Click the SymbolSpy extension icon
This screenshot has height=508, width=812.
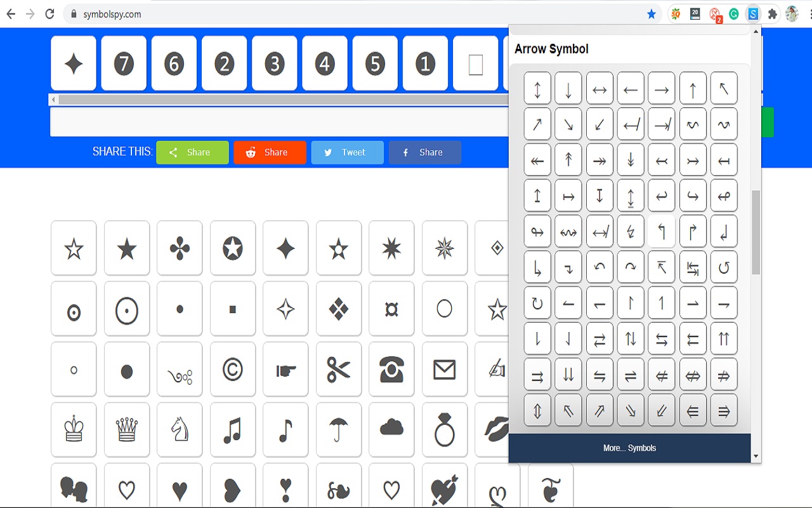753,14
